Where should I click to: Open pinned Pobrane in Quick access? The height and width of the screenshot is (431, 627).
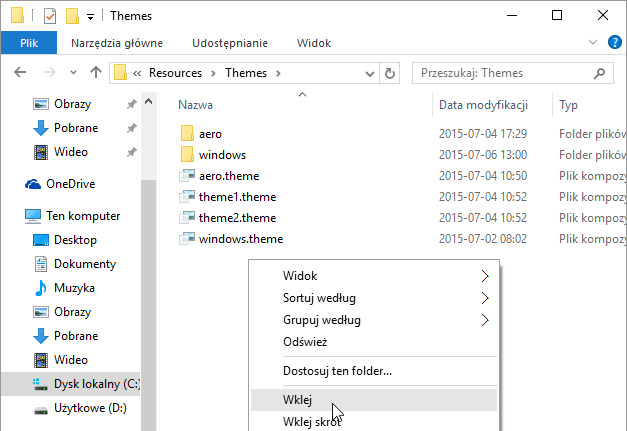(x=76, y=128)
